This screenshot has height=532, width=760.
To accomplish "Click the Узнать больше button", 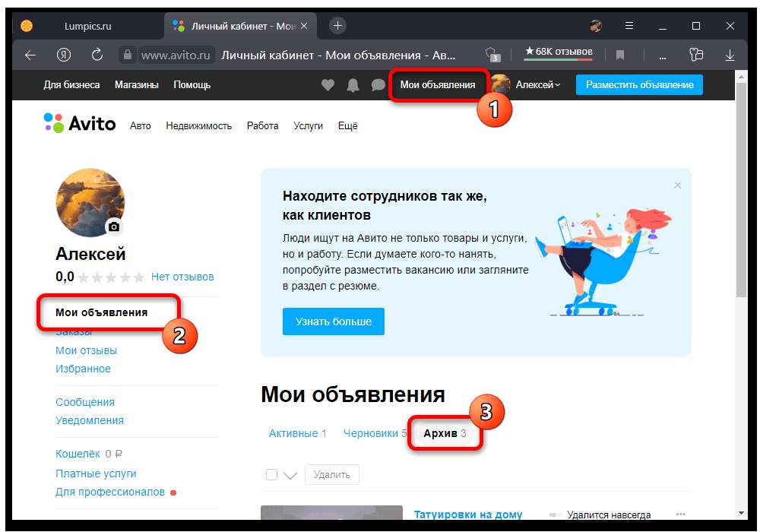I will pos(334,321).
